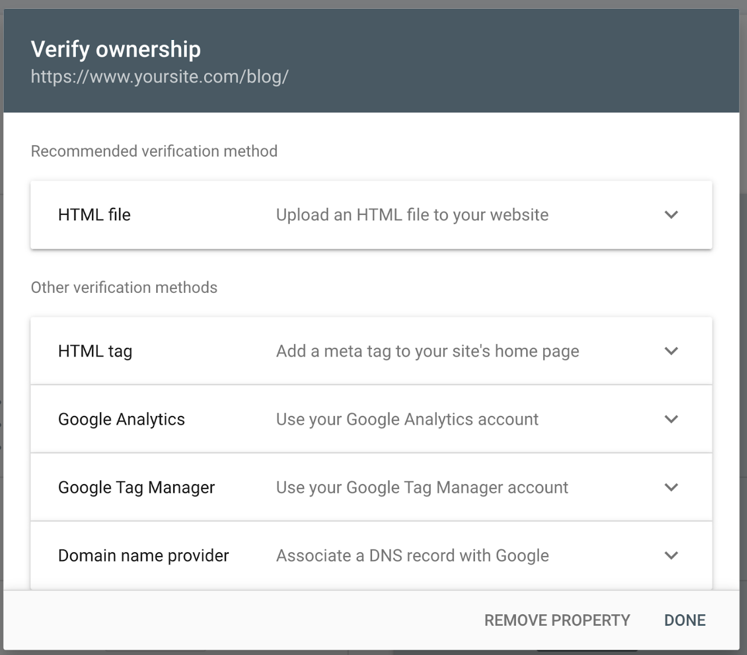Expand the Domain name provider chevron arrow

click(671, 555)
